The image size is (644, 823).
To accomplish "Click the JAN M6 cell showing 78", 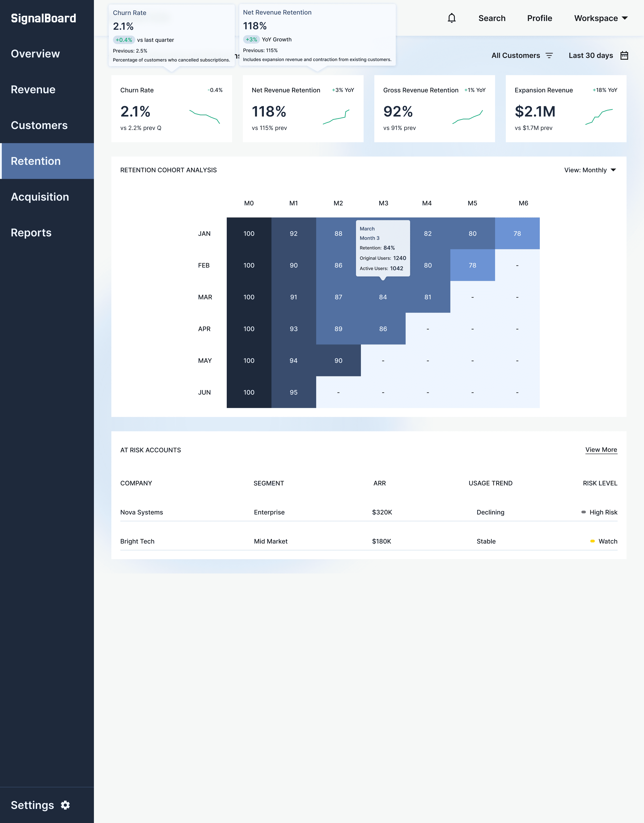I will [517, 233].
